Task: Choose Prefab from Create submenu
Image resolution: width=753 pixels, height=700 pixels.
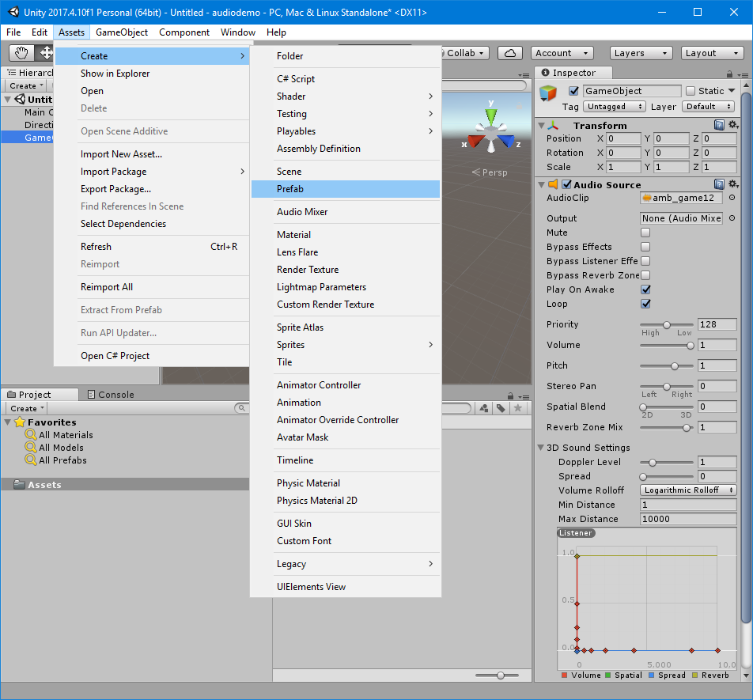Action: (x=346, y=189)
